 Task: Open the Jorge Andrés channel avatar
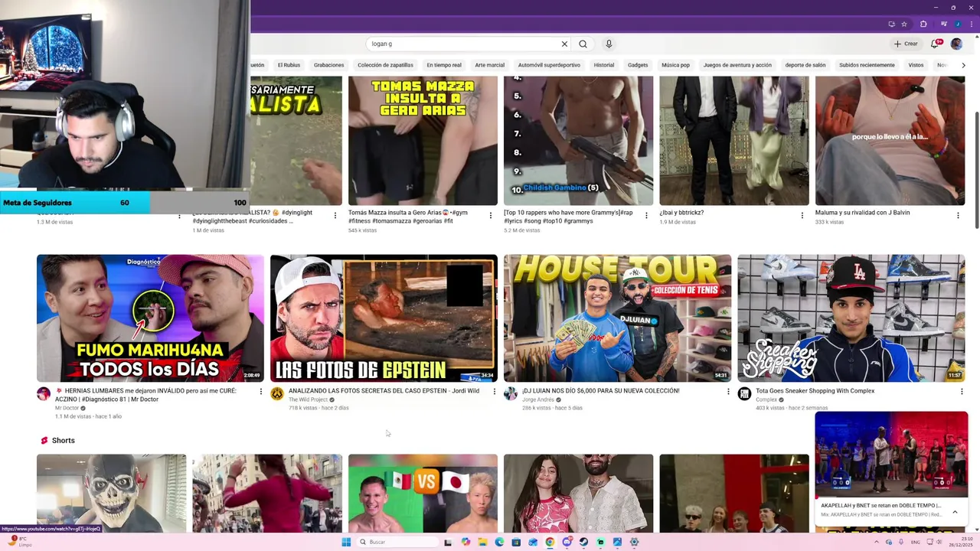tap(511, 393)
